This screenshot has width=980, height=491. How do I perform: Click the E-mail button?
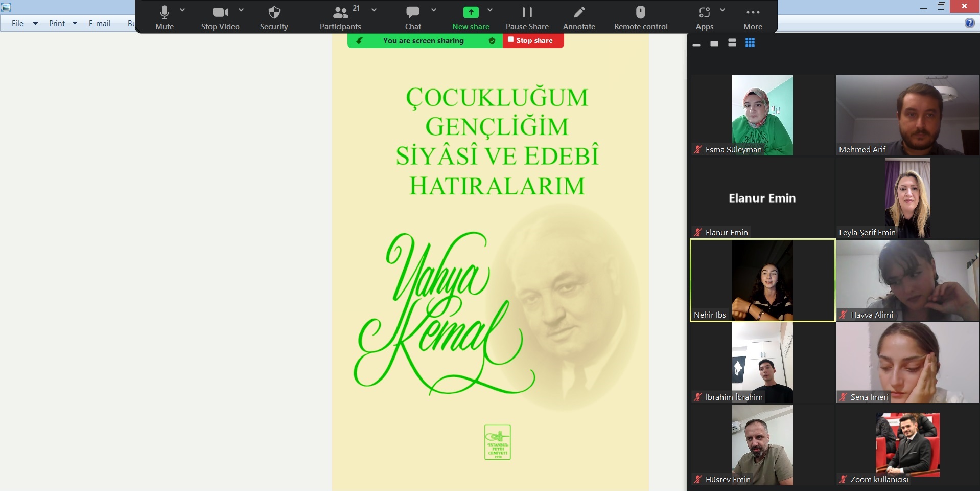pyautogui.click(x=100, y=24)
